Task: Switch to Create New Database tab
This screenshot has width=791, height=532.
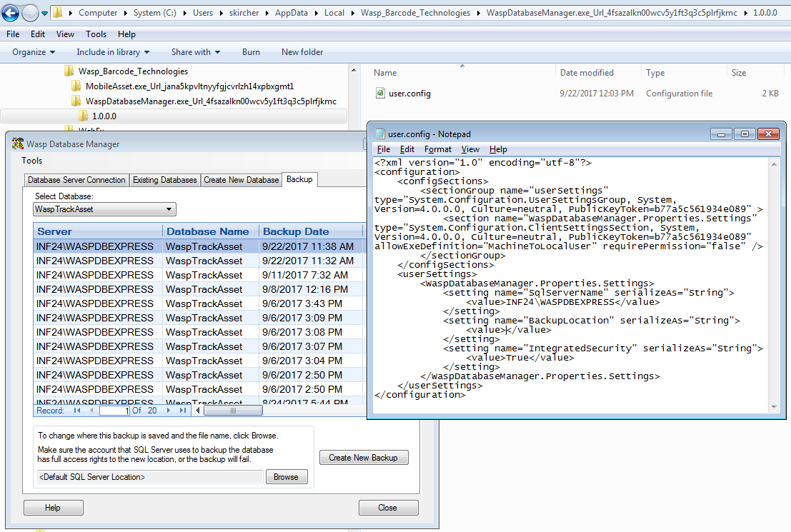Action: click(241, 180)
